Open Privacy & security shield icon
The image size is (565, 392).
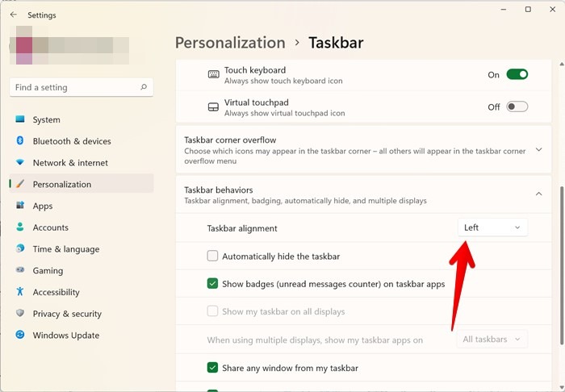click(20, 314)
